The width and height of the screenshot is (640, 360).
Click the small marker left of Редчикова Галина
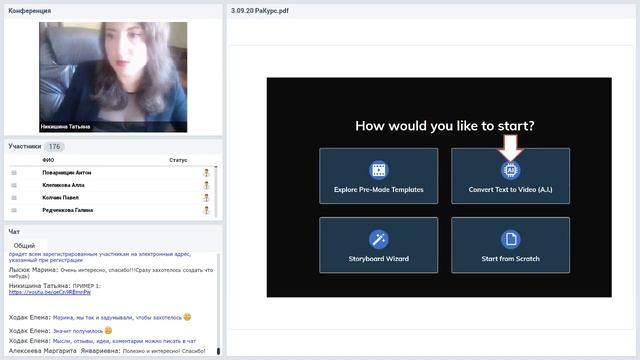coord(14,210)
